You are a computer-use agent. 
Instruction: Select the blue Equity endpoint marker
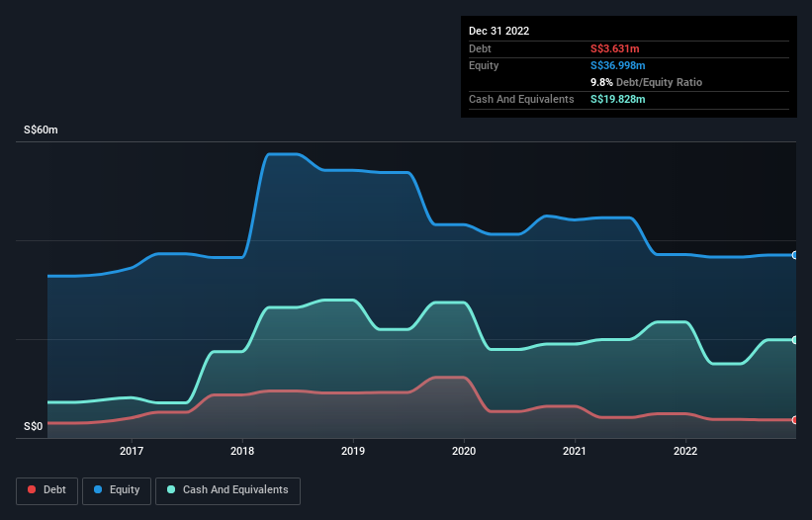[795, 255]
